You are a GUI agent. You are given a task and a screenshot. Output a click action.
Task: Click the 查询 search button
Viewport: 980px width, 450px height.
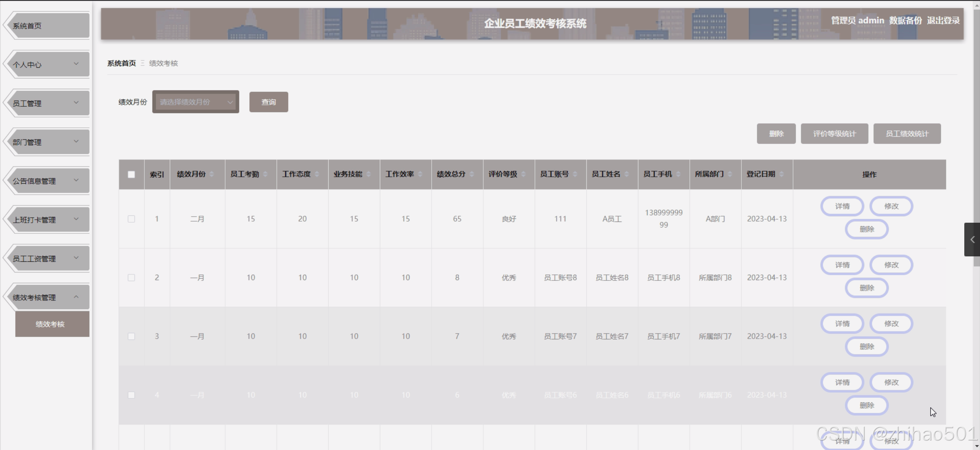click(268, 102)
